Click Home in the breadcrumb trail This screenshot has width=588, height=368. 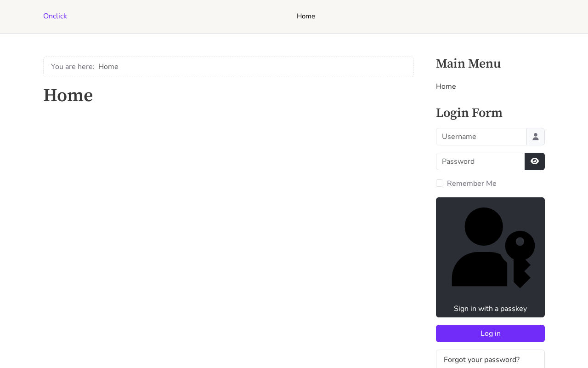pyautogui.click(x=108, y=67)
